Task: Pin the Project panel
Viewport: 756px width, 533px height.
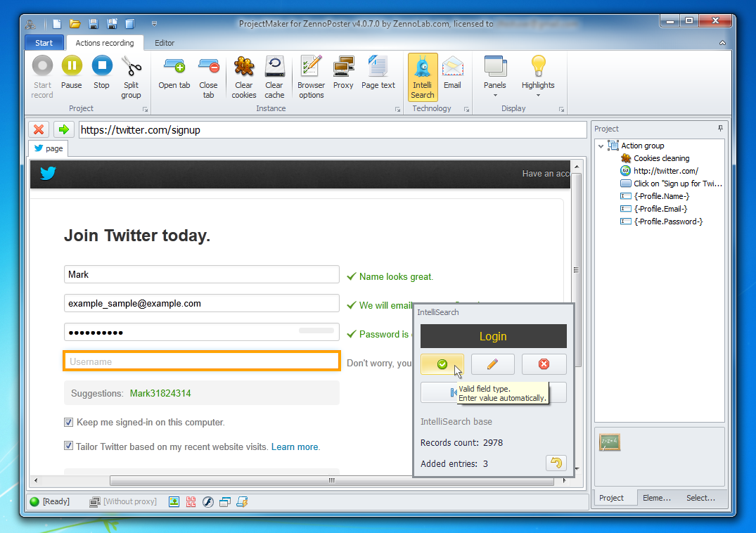Action: tap(720, 128)
